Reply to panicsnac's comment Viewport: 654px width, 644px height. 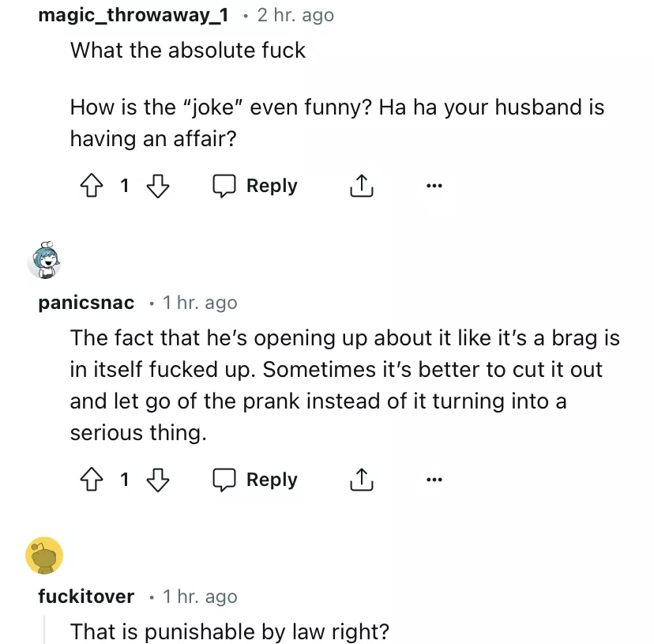tap(255, 480)
